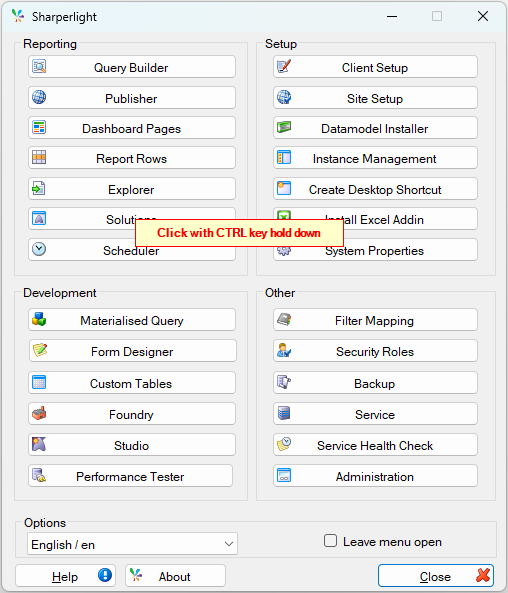Open Site Setup
508x593 pixels.
[x=375, y=98]
